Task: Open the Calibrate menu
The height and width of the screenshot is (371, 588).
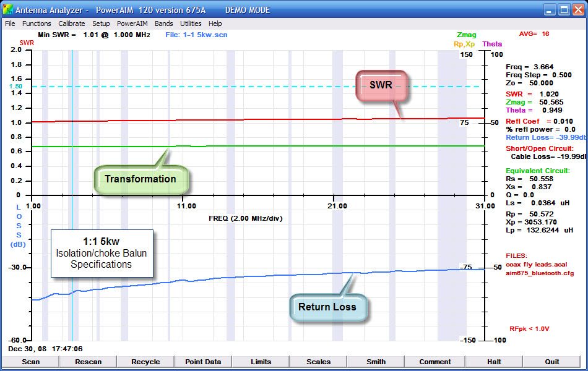Action: 71,23
